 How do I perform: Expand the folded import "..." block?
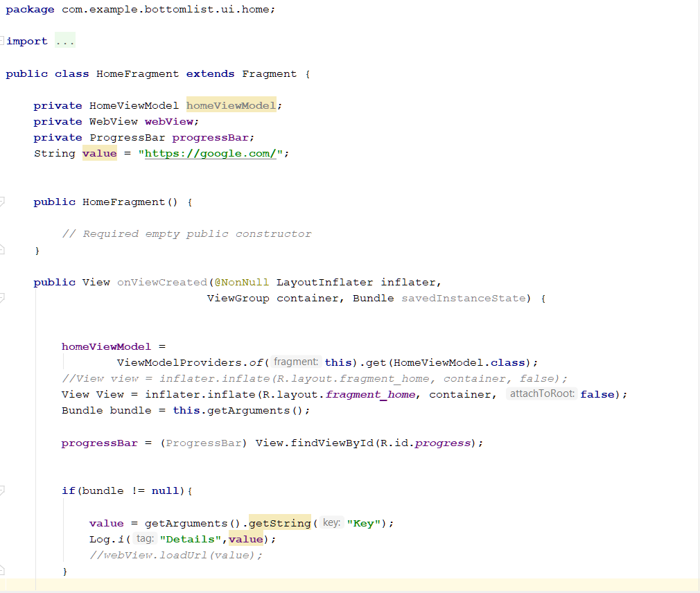pos(65,42)
